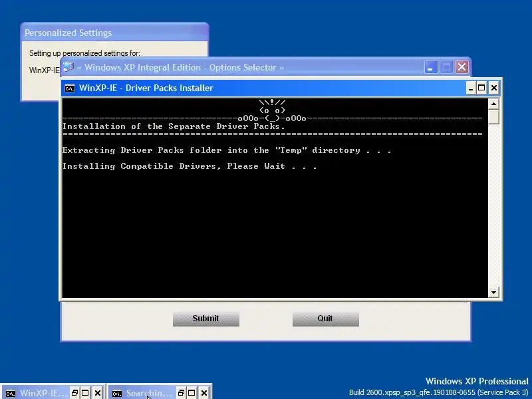
Task: Click the Build 2600 version string on desktop
Action: coord(439,392)
